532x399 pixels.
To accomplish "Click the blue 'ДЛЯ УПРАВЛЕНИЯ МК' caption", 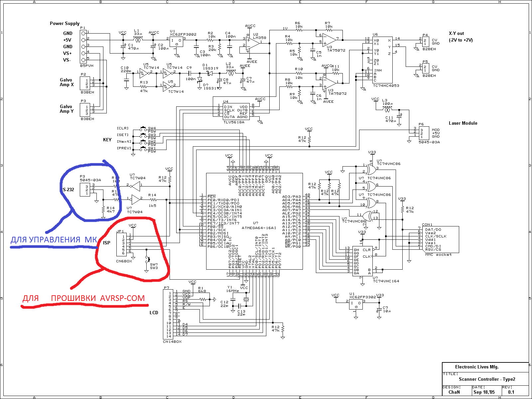I will coord(54,240).
